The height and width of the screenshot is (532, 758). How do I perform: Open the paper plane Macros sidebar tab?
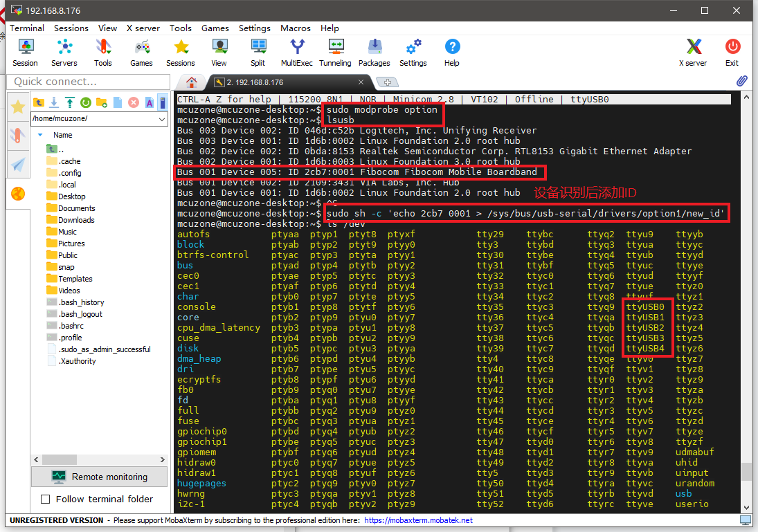pyautogui.click(x=18, y=165)
